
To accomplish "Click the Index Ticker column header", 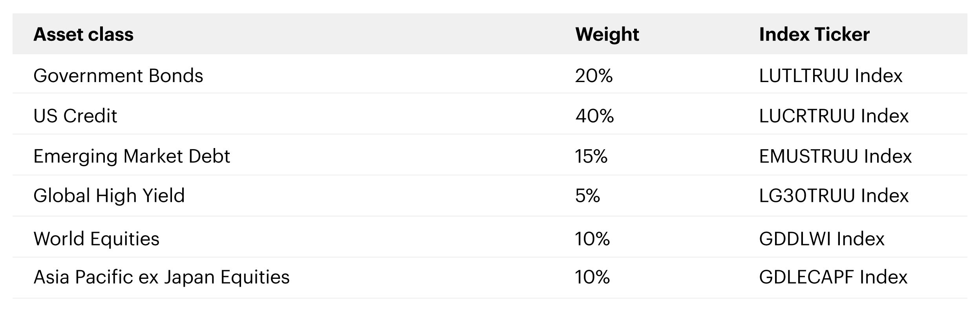I will point(814,34).
